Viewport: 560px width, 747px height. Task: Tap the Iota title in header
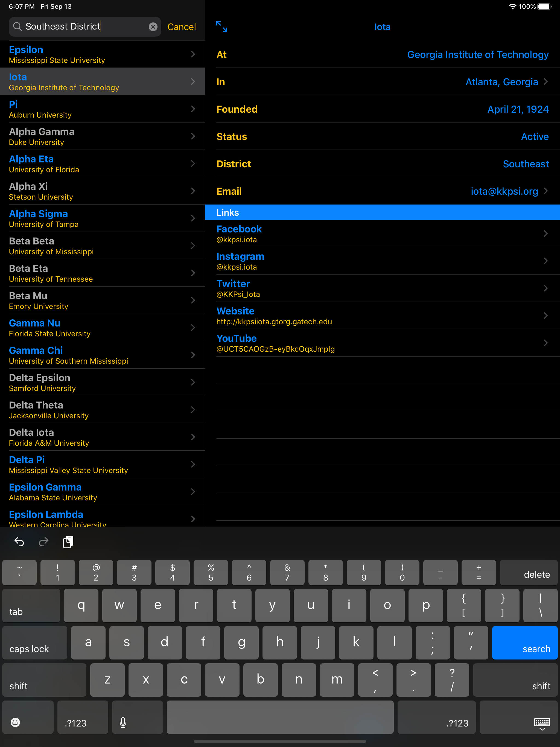click(382, 27)
